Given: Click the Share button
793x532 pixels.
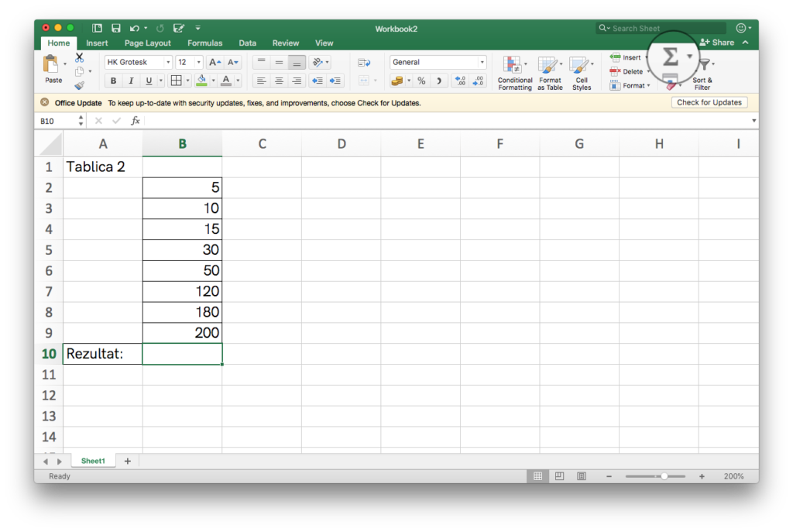Looking at the screenshot, I should point(717,43).
